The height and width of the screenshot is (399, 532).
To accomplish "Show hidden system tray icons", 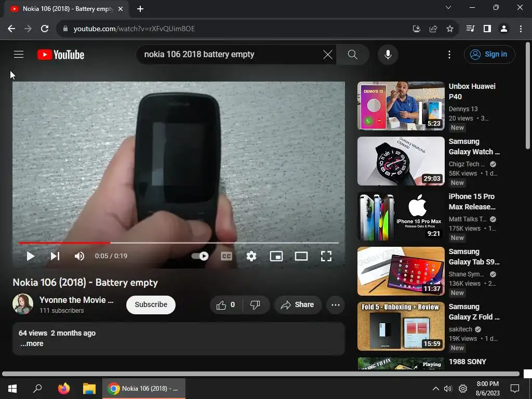I will coord(436,389).
